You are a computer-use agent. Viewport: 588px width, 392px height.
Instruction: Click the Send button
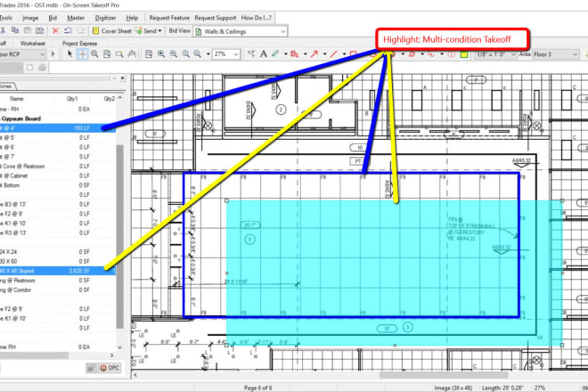click(x=146, y=31)
